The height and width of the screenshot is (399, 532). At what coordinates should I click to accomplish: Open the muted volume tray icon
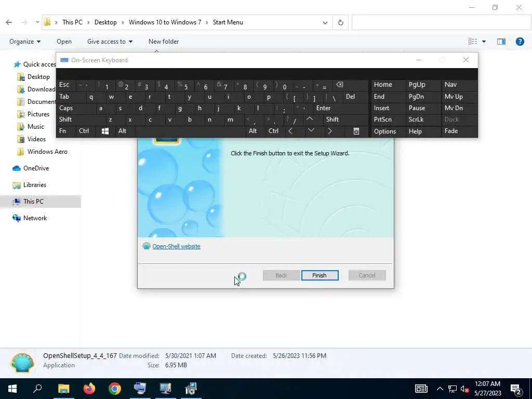[464, 389]
